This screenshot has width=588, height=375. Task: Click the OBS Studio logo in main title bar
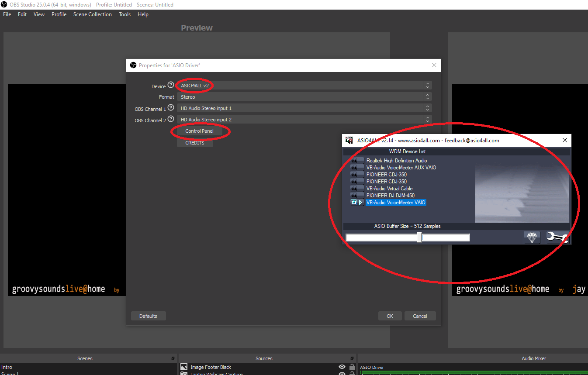point(4,4)
